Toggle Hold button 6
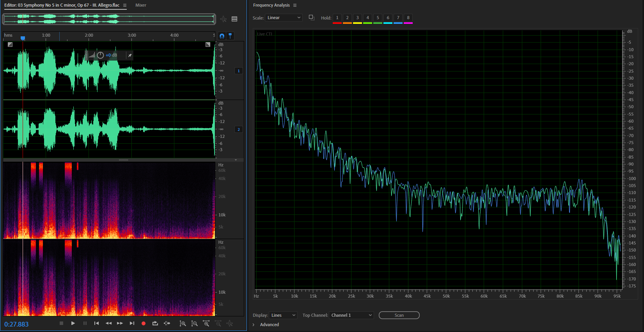The width and height of the screenshot is (644, 332). (x=388, y=18)
